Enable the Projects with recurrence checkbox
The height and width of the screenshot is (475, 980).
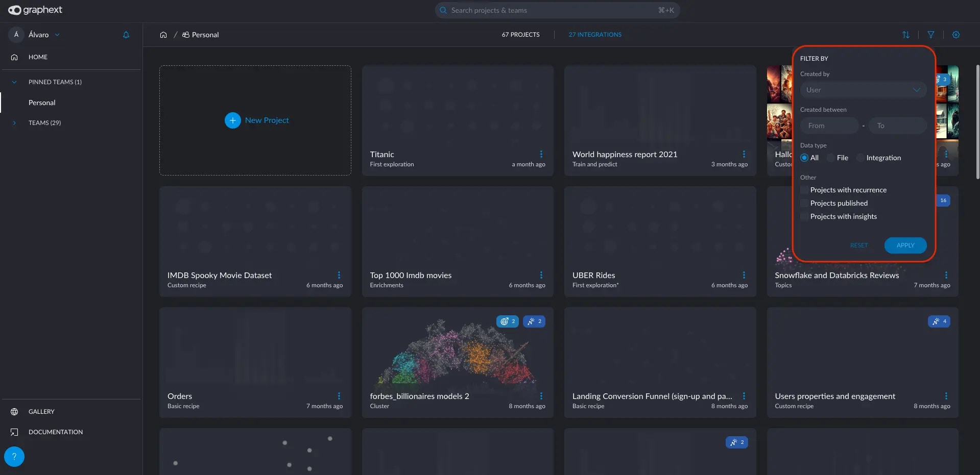pyautogui.click(x=804, y=189)
